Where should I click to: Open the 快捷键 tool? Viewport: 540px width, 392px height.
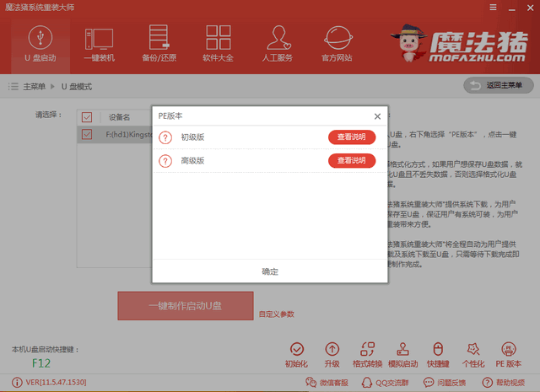click(438, 355)
